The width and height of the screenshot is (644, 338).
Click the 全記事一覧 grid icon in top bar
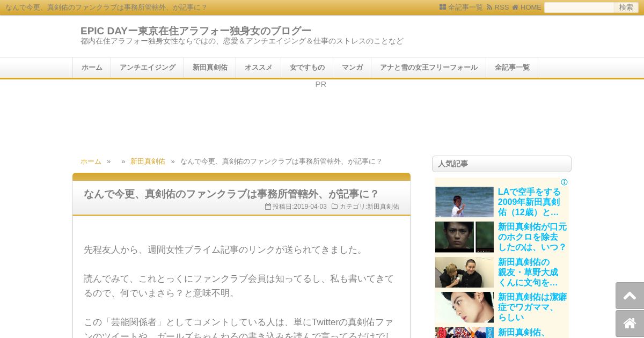tap(443, 8)
